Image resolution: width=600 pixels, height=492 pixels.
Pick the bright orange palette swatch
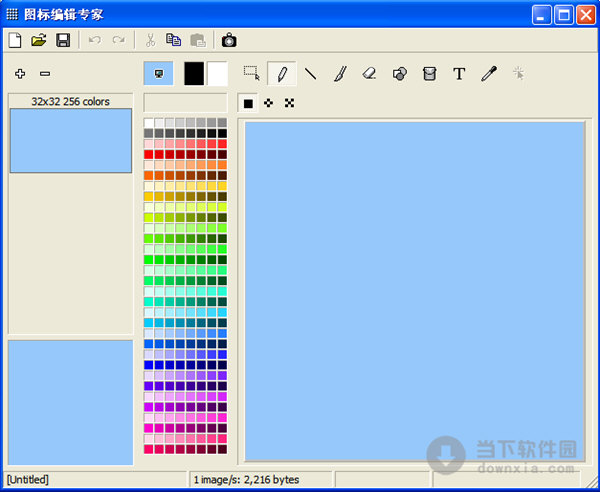pos(148,176)
